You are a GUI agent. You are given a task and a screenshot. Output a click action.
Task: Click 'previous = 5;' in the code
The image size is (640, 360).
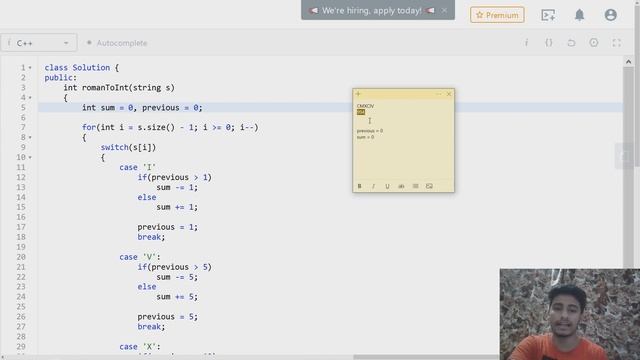click(x=168, y=317)
